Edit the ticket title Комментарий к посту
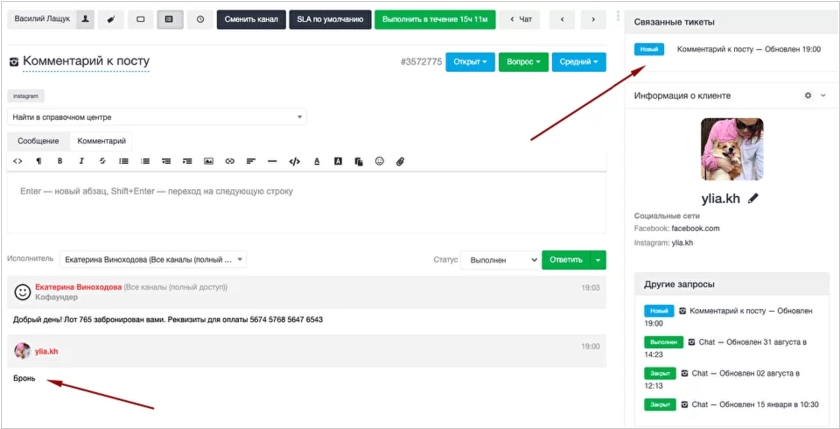The image size is (840, 429). (x=86, y=61)
